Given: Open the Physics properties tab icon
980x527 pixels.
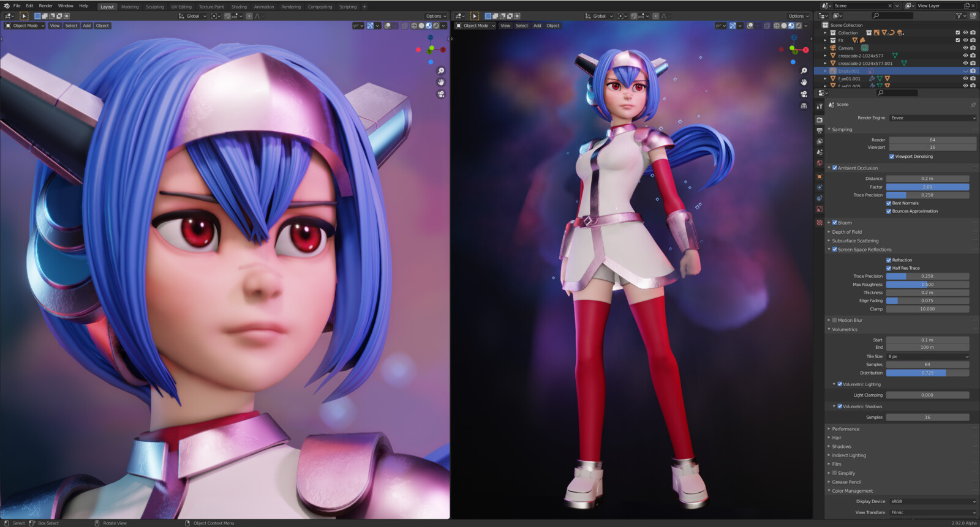Looking at the screenshot, I should pos(820,187).
